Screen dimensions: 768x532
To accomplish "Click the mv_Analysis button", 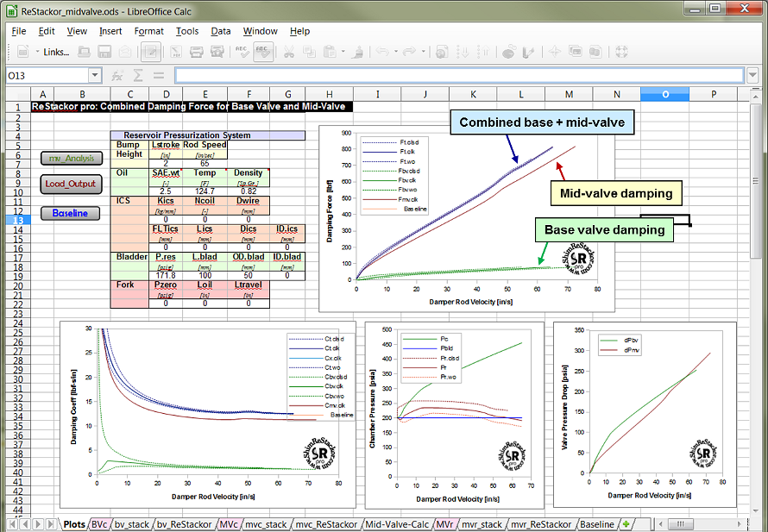I will 72,158.
